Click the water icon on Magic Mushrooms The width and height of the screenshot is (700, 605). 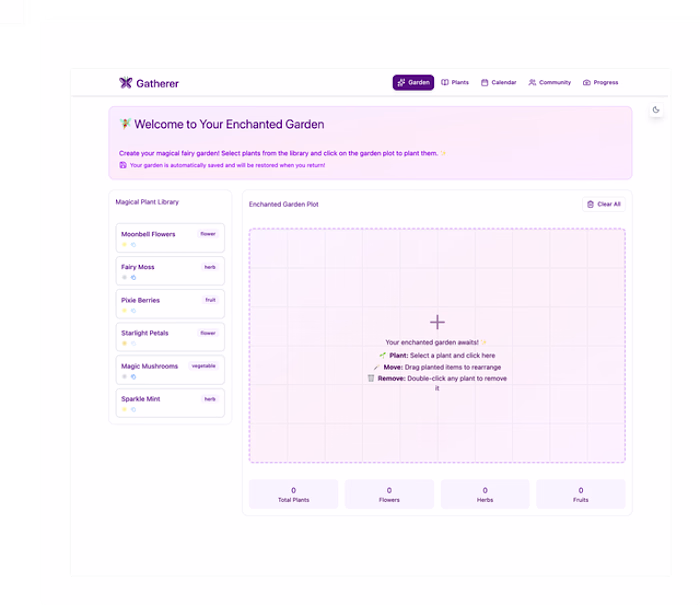tap(133, 377)
